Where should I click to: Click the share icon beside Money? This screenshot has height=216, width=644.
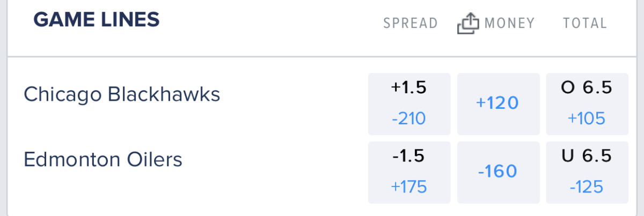pos(467,24)
